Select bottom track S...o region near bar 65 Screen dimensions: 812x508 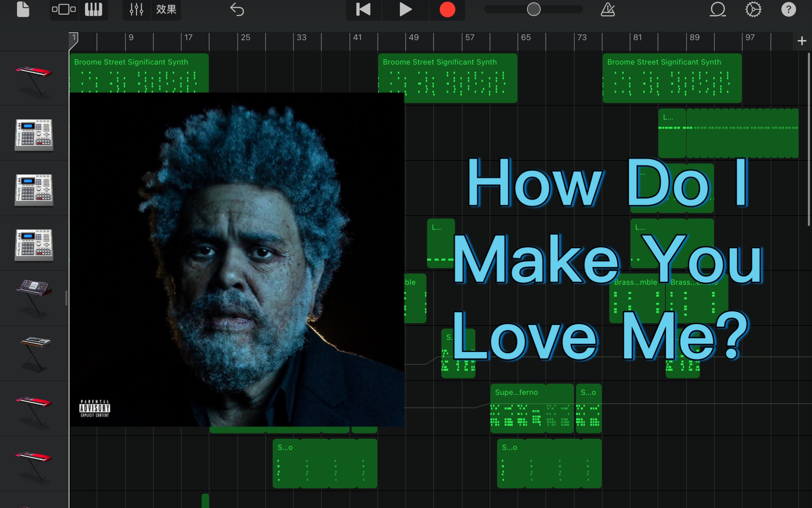pyautogui.click(x=550, y=464)
